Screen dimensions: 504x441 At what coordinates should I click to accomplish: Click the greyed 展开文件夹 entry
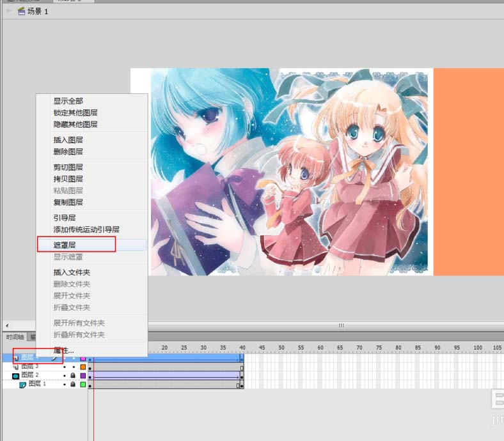click(x=72, y=295)
